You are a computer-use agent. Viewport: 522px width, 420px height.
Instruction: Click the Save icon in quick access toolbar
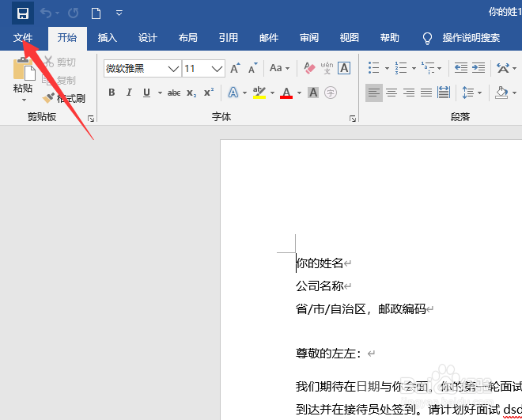point(23,13)
